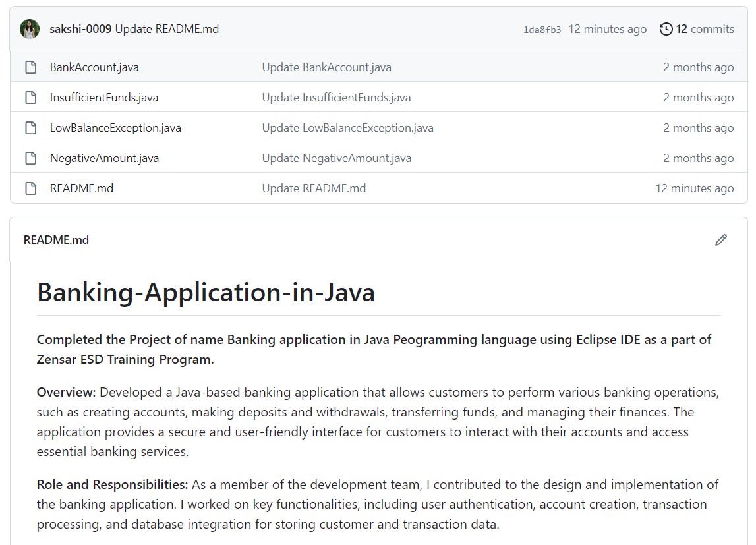Click commit hash 1da8fb3

tap(542, 30)
